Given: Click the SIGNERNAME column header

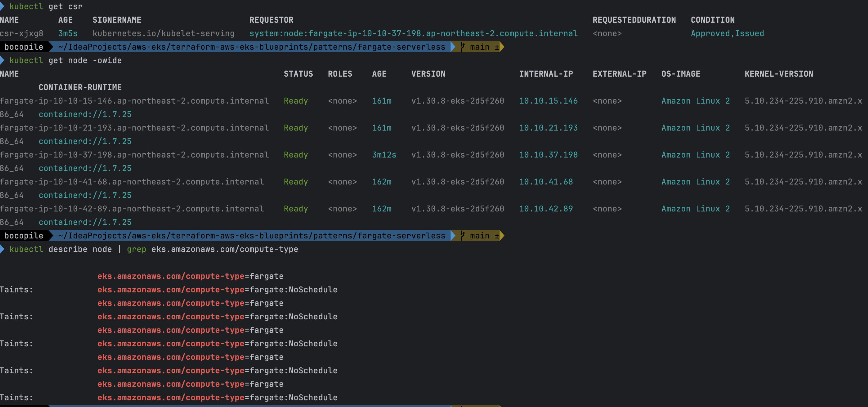Looking at the screenshot, I should click(x=116, y=20).
